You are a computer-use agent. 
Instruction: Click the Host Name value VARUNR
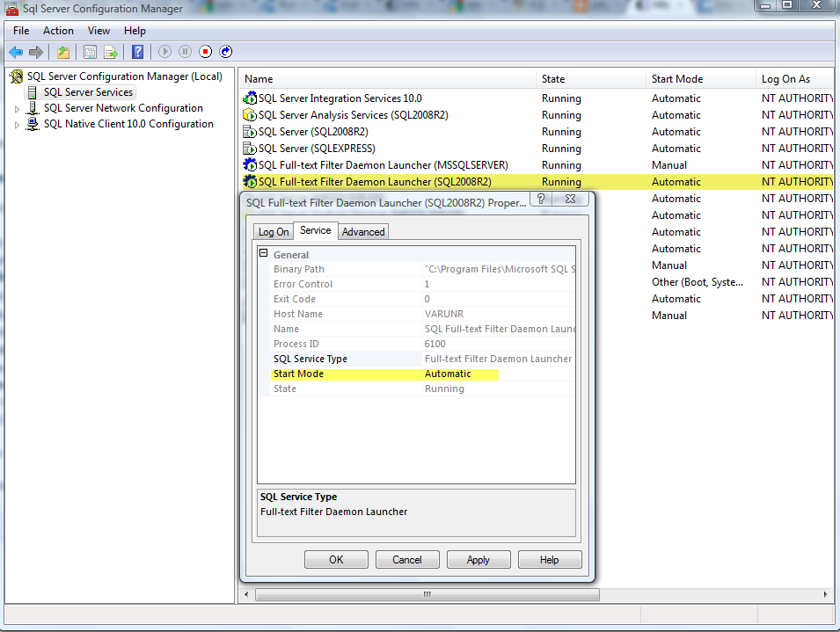pyautogui.click(x=444, y=314)
